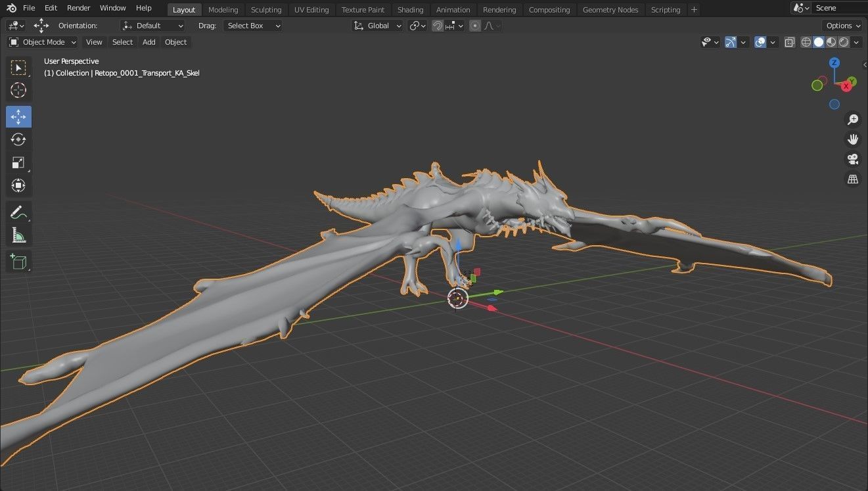Viewport: 868px width, 491px height.
Task: Open the Options dropdown
Action: pos(842,26)
